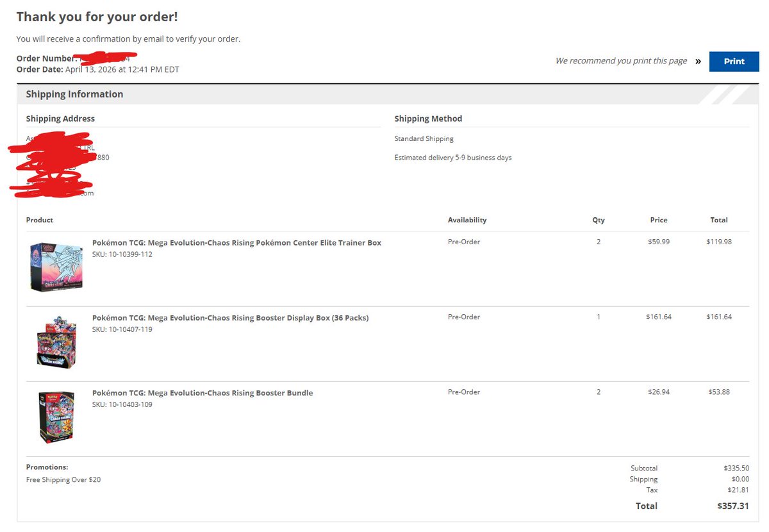The width and height of the screenshot is (769, 532).
Task: Select the $119.98 total cell
Action: (719, 242)
